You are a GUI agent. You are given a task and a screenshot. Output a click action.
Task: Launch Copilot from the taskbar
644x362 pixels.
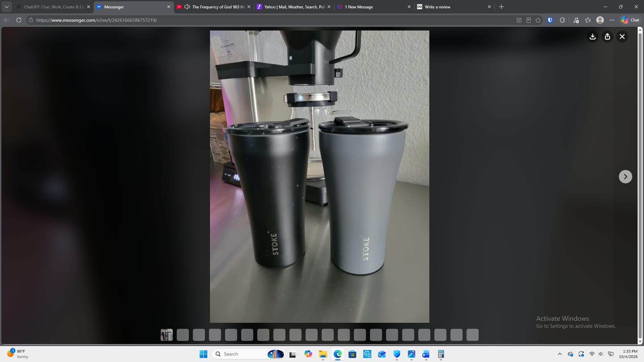click(308, 354)
